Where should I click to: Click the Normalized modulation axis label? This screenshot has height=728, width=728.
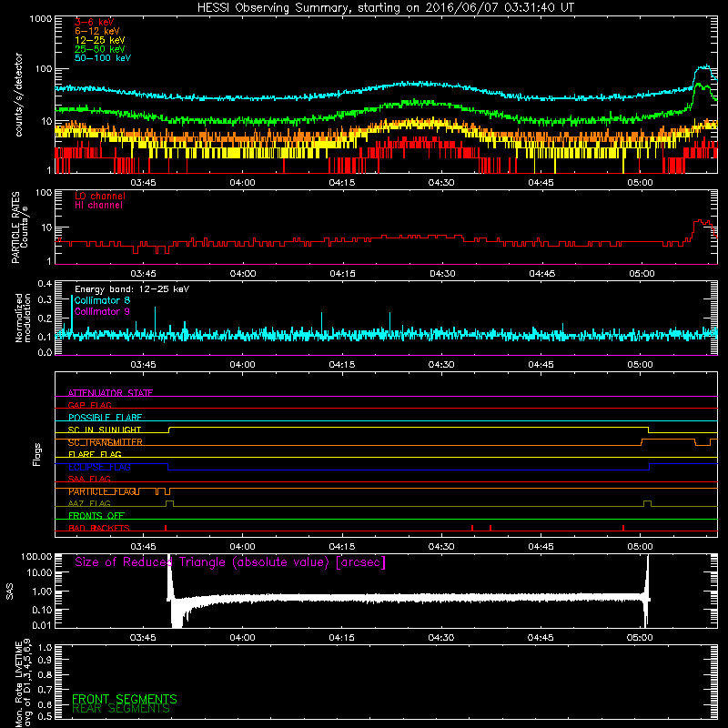pyautogui.click(x=23, y=318)
